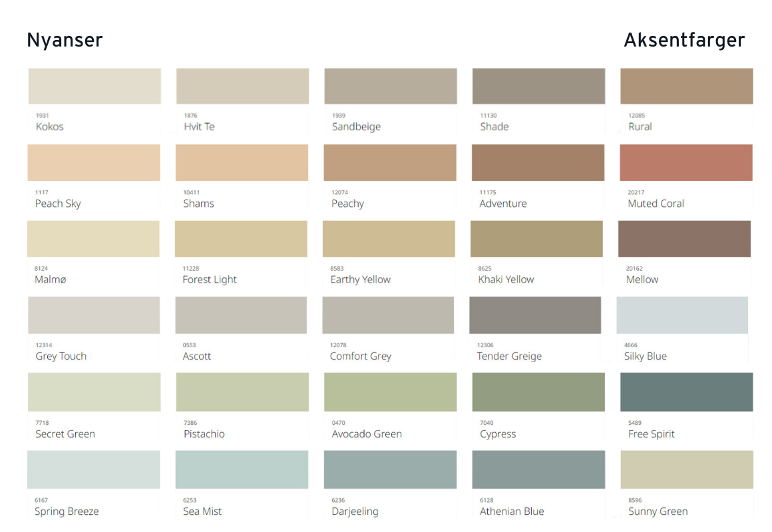The image size is (772, 532).
Task: Click the Aksentfarger heading
Action: [683, 40]
